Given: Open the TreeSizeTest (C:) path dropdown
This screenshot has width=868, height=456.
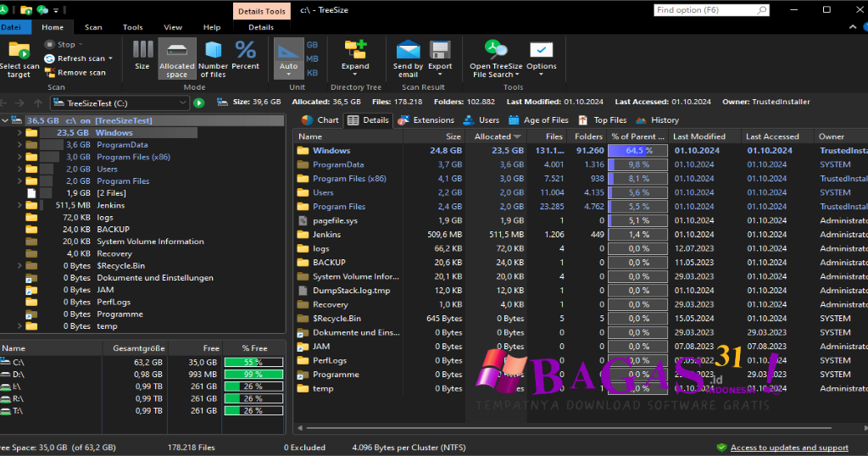Looking at the screenshot, I should 182,103.
